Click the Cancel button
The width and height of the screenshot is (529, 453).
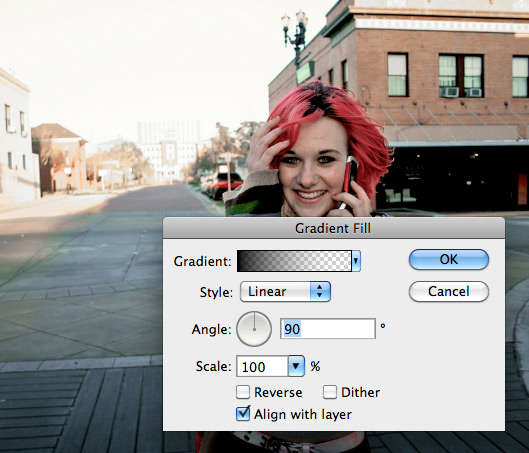click(x=449, y=291)
